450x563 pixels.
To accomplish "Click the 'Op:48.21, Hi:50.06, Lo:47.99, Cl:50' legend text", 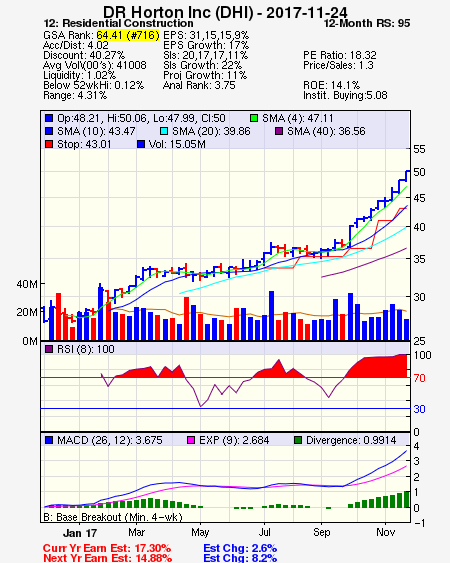I will coord(141,118).
